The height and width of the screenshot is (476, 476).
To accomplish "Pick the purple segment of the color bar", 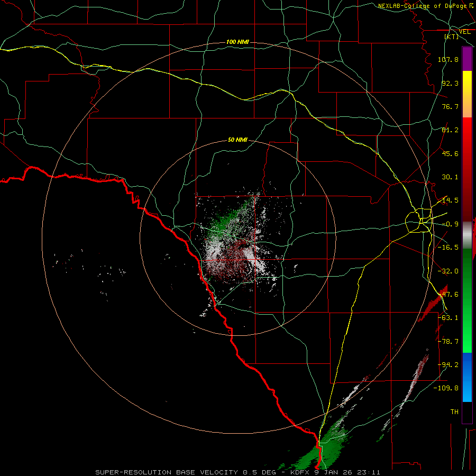I will pyautogui.click(x=467, y=59).
